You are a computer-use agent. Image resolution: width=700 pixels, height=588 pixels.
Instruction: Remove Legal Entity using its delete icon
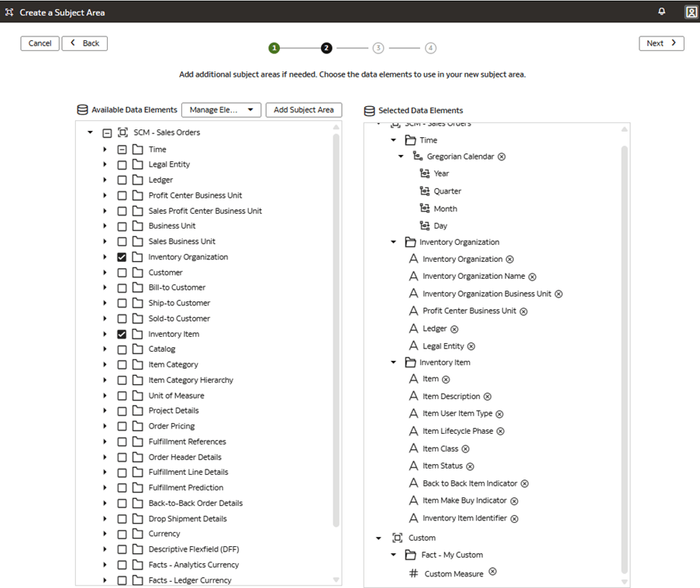[x=471, y=346]
